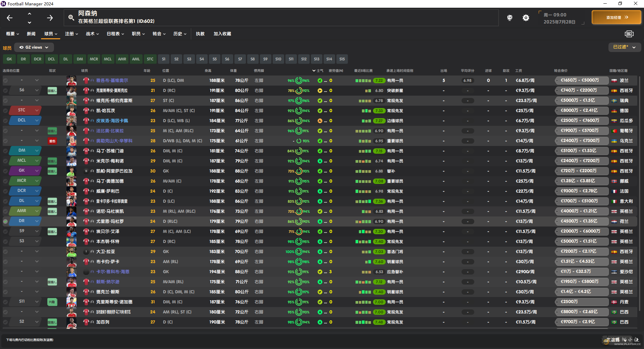
Task: Go back with the left arrow
Action: coord(10,18)
